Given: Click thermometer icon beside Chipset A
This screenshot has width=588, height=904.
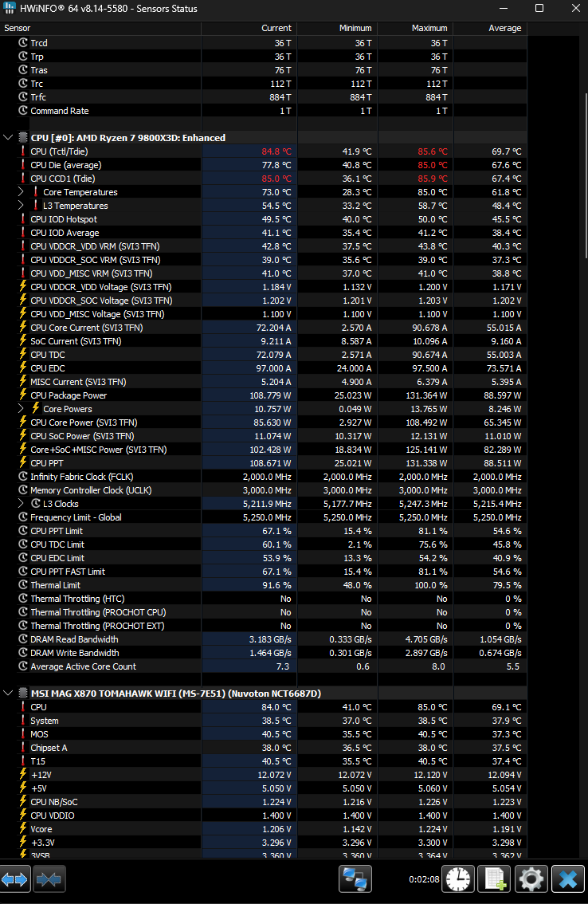Looking at the screenshot, I should point(23,747).
